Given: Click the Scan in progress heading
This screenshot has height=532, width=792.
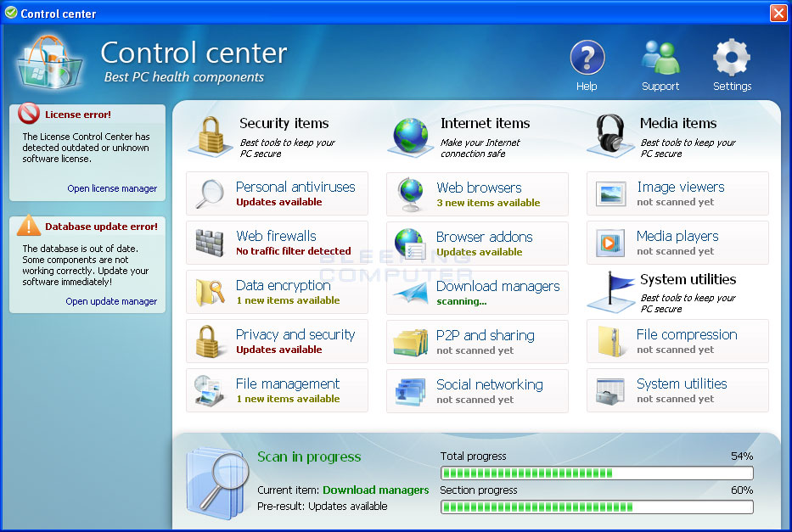Looking at the screenshot, I should point(309,456).
